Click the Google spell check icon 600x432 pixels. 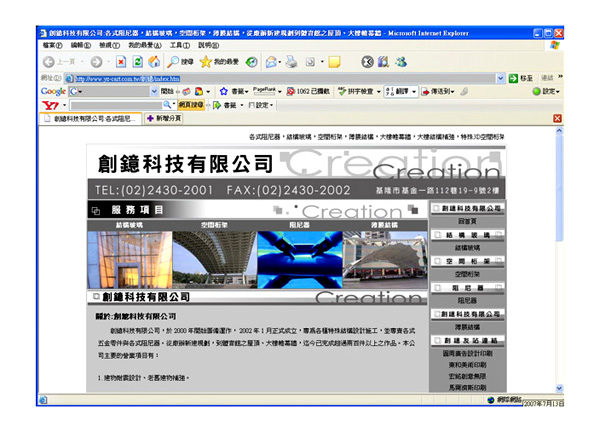tap(342, 91)
